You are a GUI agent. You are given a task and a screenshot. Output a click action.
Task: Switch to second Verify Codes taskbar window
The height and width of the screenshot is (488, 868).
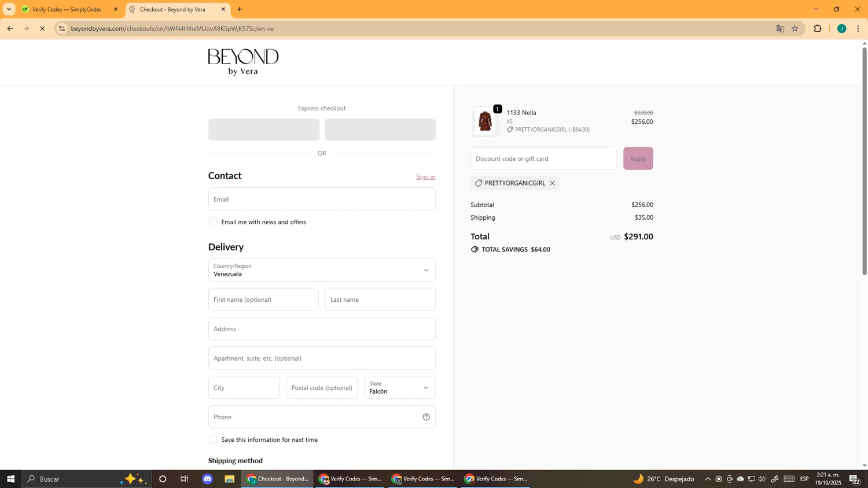point(424,479)
